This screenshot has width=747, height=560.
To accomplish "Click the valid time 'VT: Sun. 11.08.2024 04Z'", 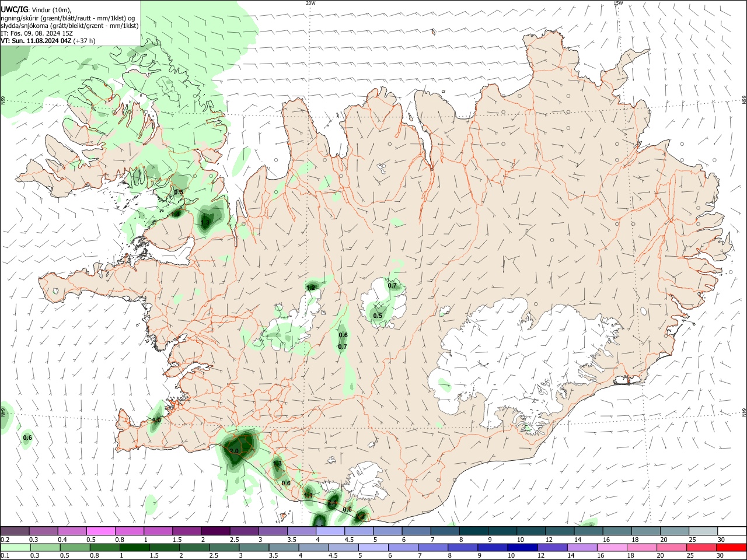I will pyautogui.click(x=36, y=41).
